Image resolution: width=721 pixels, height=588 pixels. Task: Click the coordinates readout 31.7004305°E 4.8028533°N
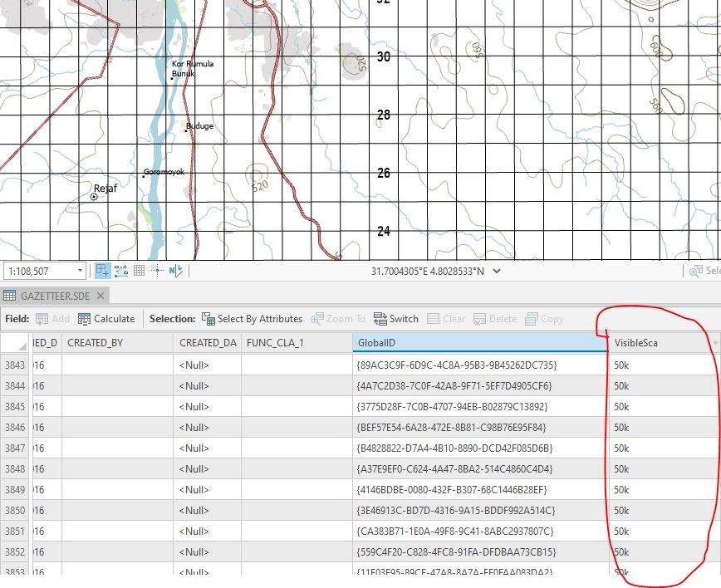point(428,272)
